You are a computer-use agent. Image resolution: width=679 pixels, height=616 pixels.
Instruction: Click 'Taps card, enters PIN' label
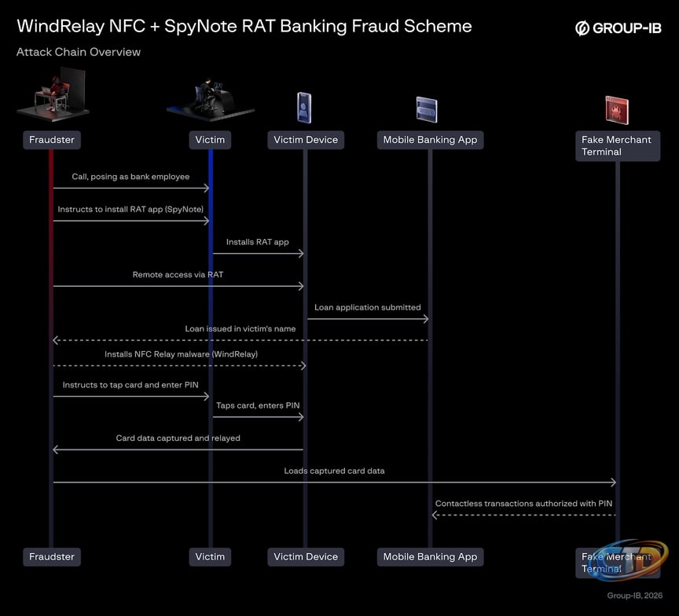tap(258, 405)
